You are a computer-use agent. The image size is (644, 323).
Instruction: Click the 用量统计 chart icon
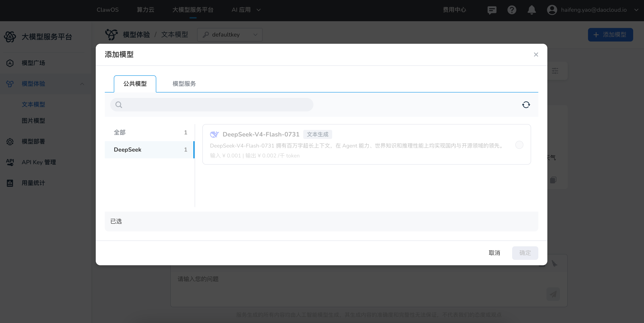(x=10, y=183)
